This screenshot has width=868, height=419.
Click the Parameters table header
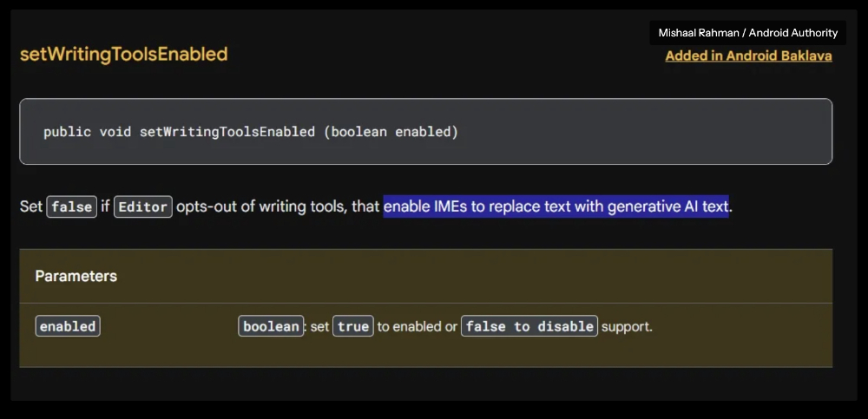76,276
